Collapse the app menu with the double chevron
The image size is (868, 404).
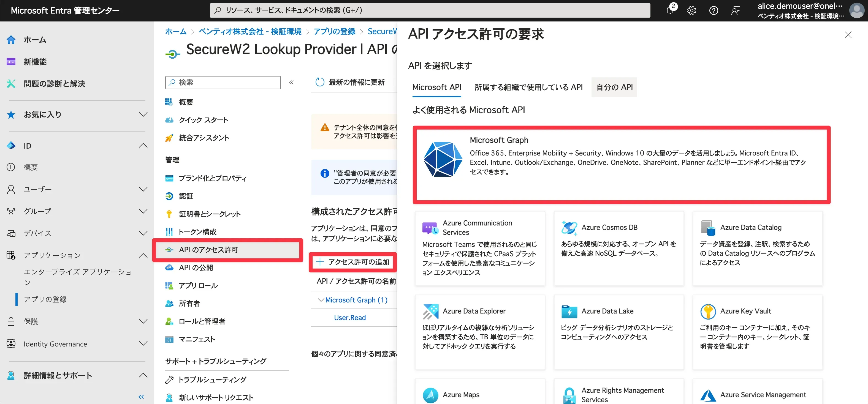tap(291, 82)
